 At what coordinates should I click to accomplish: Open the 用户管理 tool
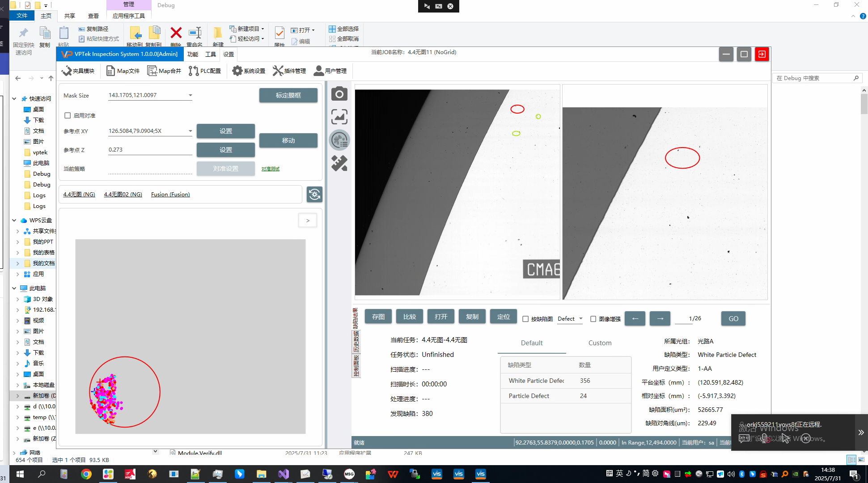(330, 71)
